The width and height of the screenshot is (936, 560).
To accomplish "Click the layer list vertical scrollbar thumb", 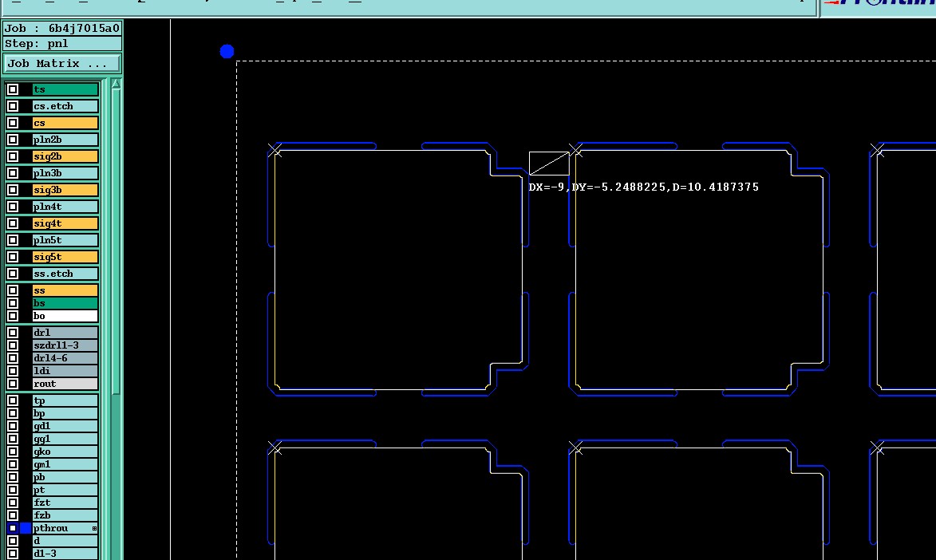I will pos(116,241).
